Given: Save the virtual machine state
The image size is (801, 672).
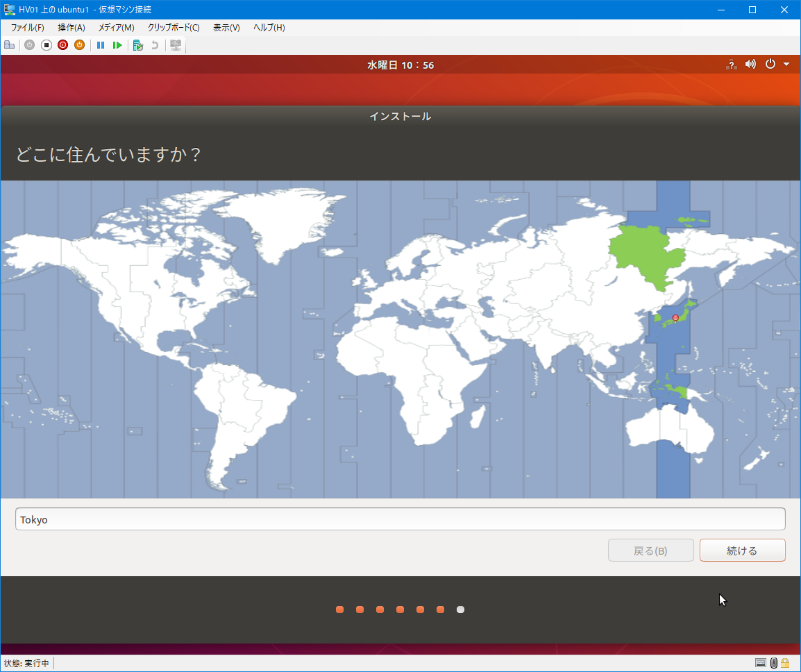Looking at the screenshot, I should 79,44.
